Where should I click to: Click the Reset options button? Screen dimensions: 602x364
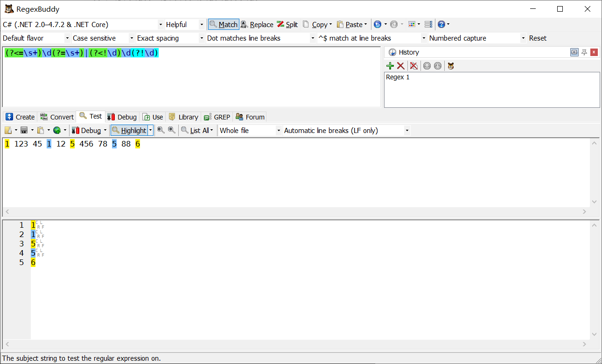click(538, 38)
